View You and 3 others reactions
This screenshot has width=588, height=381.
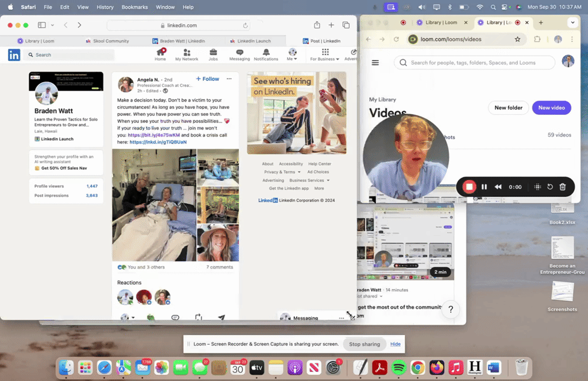click(x=141, y=267)
